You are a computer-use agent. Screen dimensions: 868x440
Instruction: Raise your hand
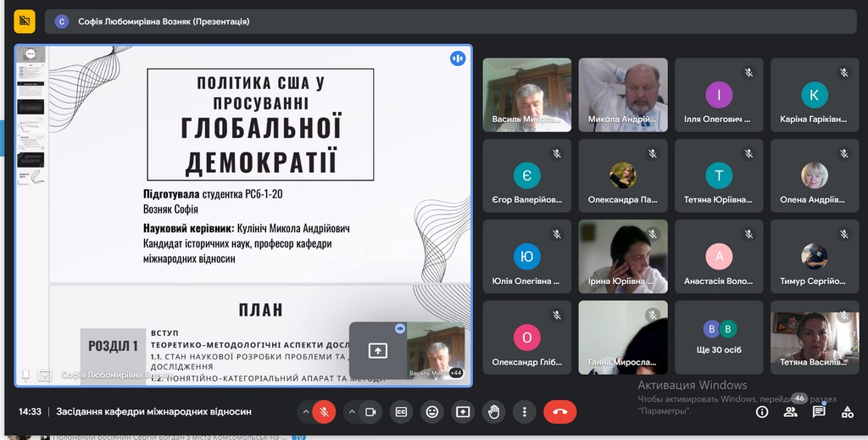pyautogui.click(x=493, y=412)
